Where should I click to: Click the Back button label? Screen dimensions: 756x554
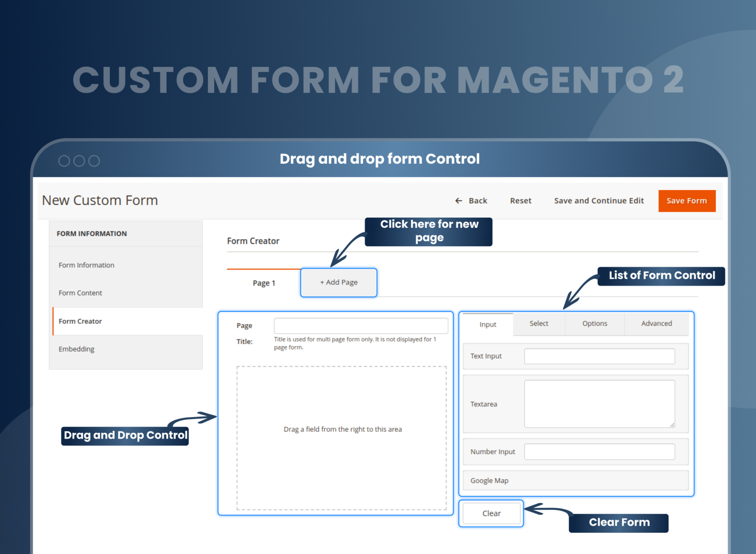coord(478,200)
